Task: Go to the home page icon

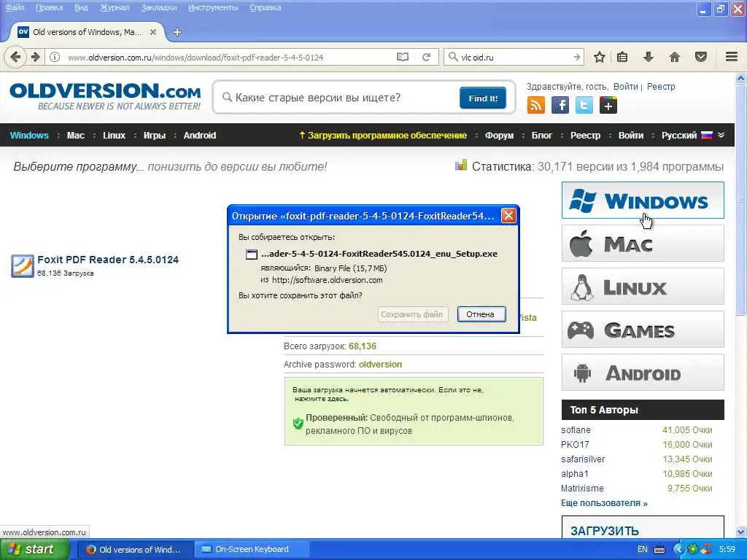Action: (675, 57)
